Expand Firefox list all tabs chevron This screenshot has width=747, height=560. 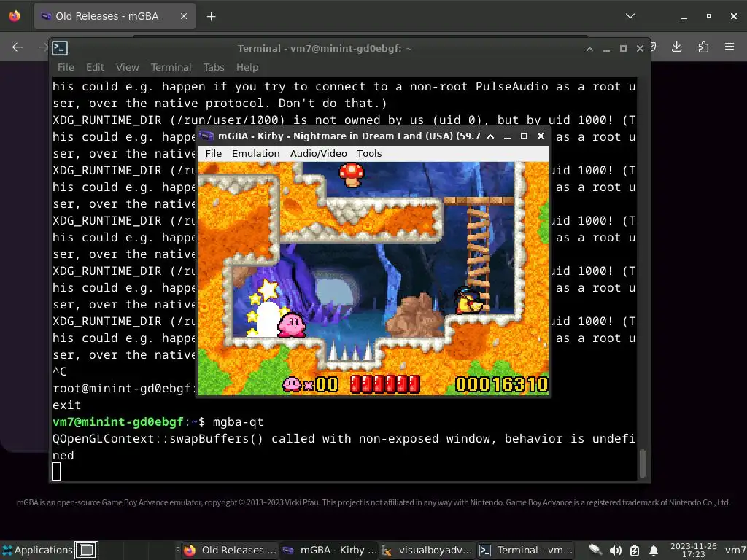[630, 16]
